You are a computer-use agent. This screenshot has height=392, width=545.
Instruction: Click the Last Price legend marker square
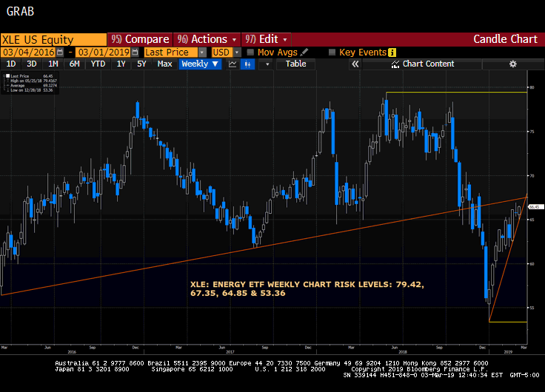point(7,75)
